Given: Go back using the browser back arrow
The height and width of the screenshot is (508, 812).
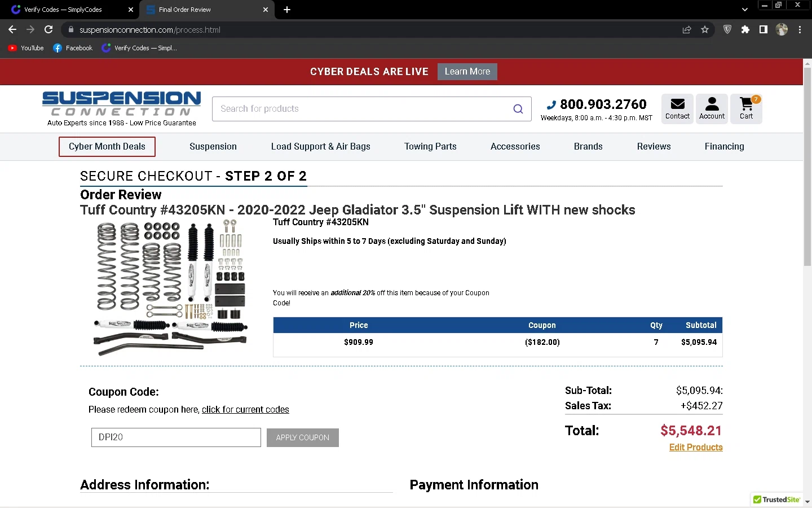Looking at the screenshot, I should click(x=12, y=30).
